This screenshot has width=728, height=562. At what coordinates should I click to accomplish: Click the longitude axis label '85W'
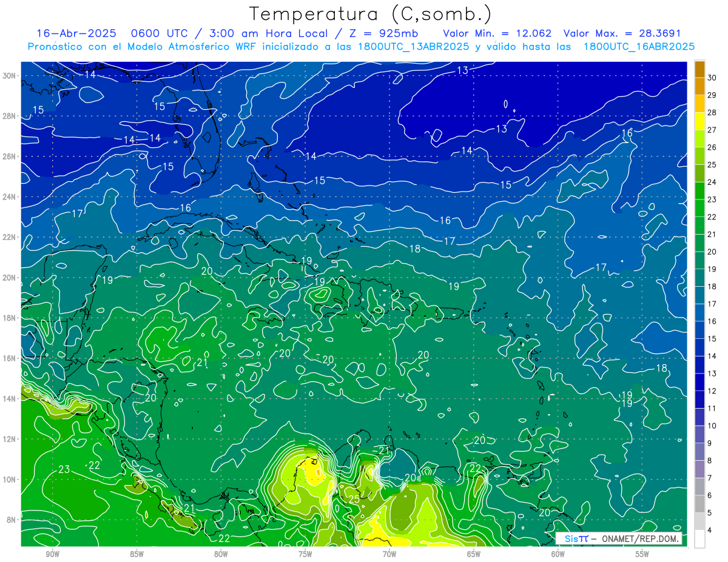[x=136, y=554]
